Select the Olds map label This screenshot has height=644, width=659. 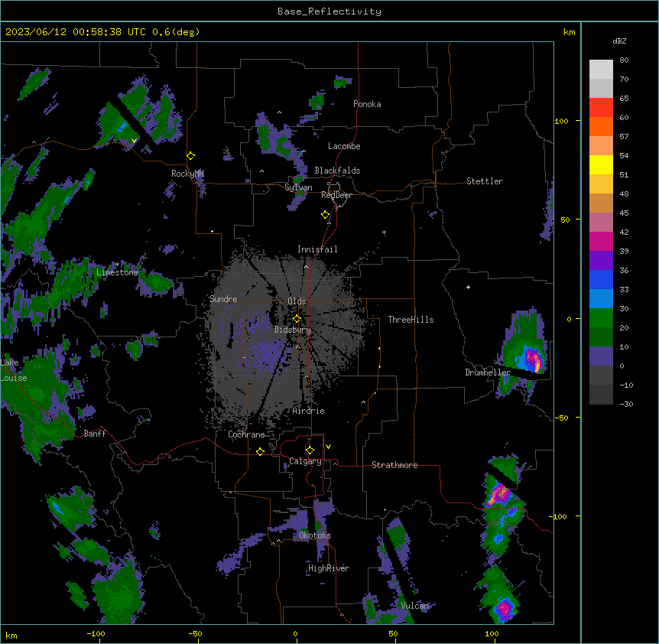tap(297, 301)
